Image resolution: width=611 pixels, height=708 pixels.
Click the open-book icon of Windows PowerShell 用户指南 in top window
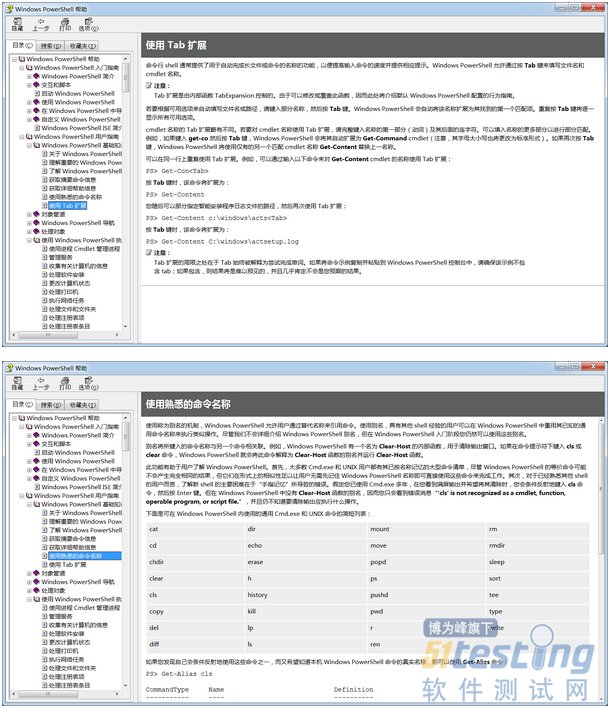coord(29,136)
